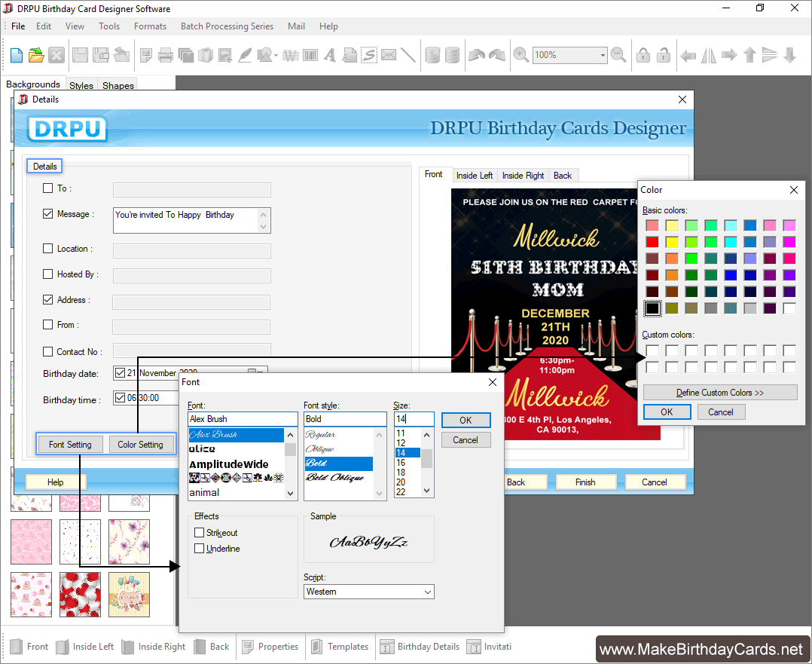Click Define Custom Colors button
The height and width of the screenshot is (664, 812).
pos(720,393)
